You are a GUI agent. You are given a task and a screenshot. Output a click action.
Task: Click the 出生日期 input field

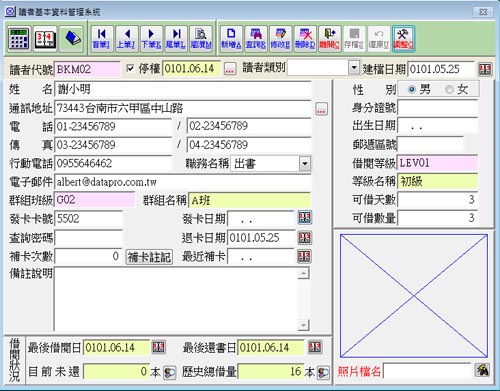coord(438,126)
